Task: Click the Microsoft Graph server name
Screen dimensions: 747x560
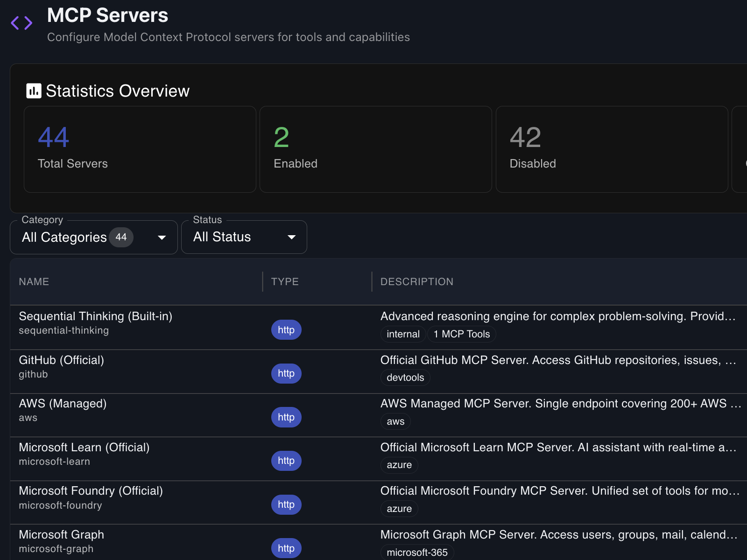Action: tap(62, 535)
